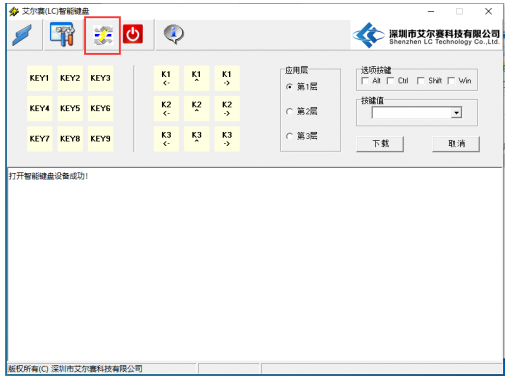Click the 取消 cancel button
The height and width of the screenshot is (382, 515).
[456, 144]
